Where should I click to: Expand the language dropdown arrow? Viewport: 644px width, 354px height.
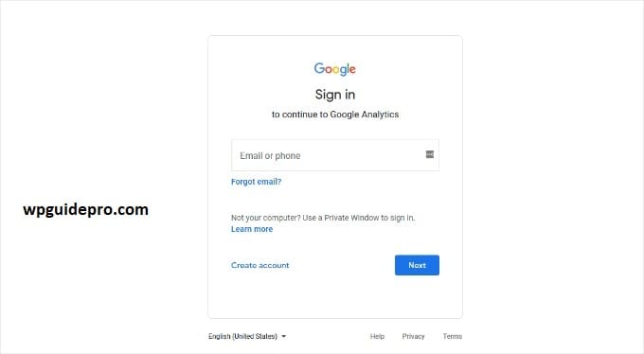tap(283, 336)
